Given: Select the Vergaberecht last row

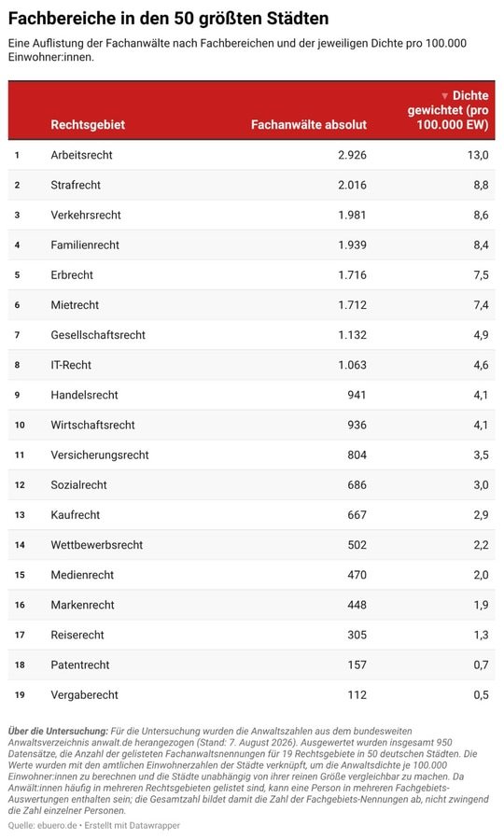Looking at the screenshot, I should (251, 694).
